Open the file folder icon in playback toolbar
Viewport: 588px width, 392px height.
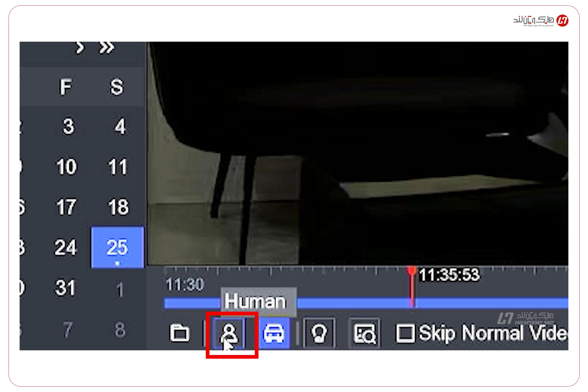tap(179, 333)
